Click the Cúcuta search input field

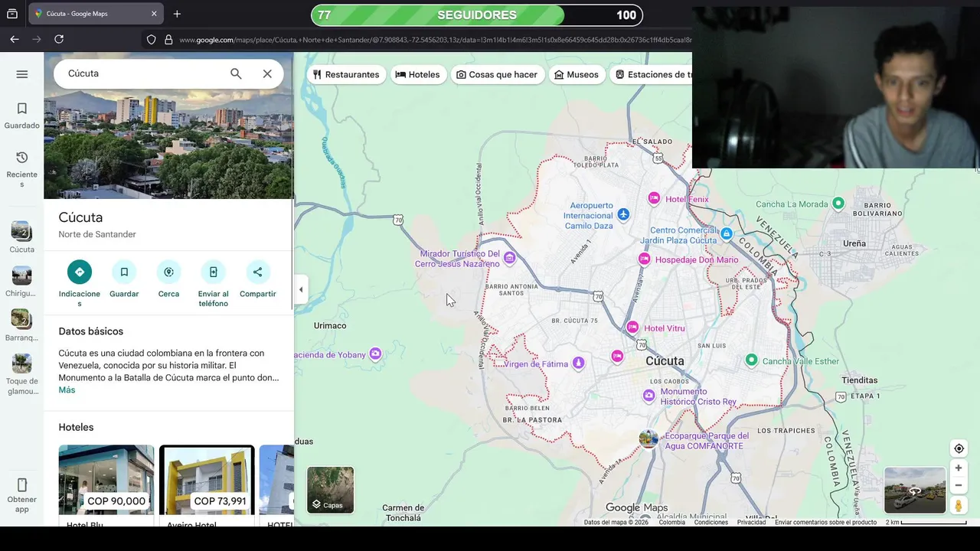point(144,73)
